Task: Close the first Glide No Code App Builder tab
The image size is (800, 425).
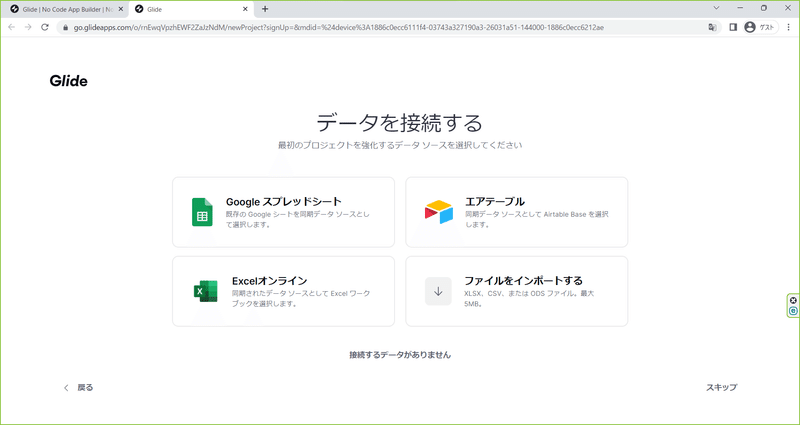Action: click(x=121, y=9)
